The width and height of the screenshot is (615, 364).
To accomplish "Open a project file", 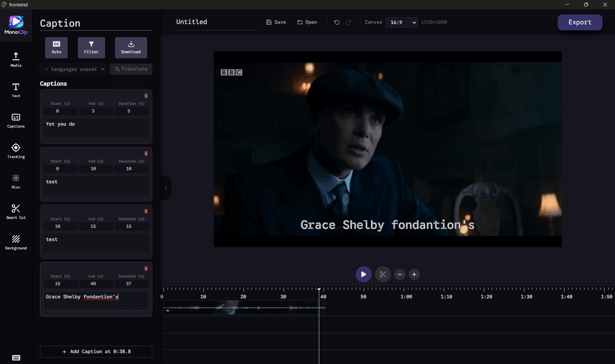I will click(x=307, y=22).
